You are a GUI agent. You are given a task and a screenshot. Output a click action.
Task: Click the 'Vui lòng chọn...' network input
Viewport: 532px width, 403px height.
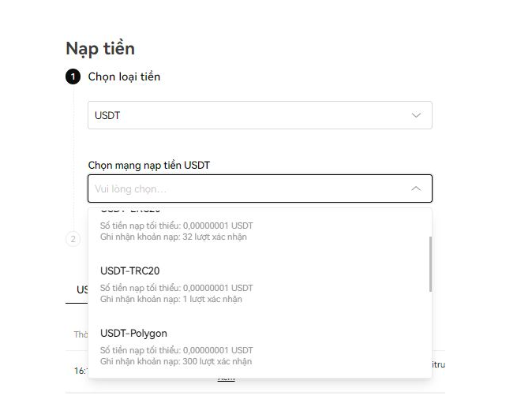click(x=245, y=189)
